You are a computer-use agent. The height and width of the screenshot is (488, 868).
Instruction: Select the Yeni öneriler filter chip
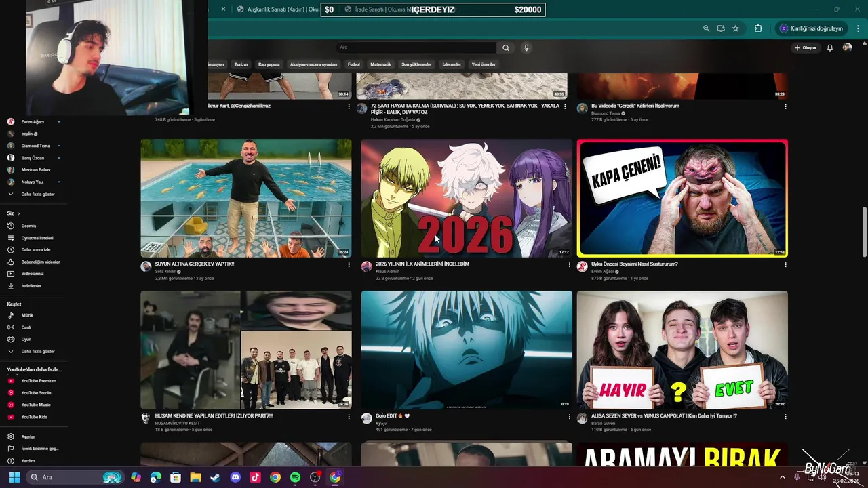coord(484,64)
